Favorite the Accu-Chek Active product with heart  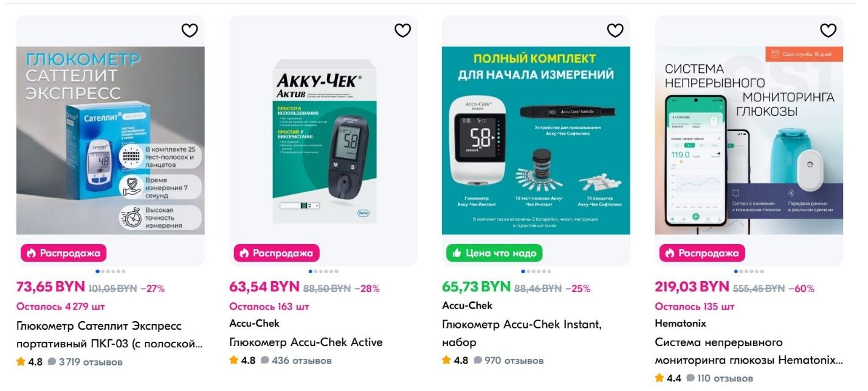click(x=403, y=30)
